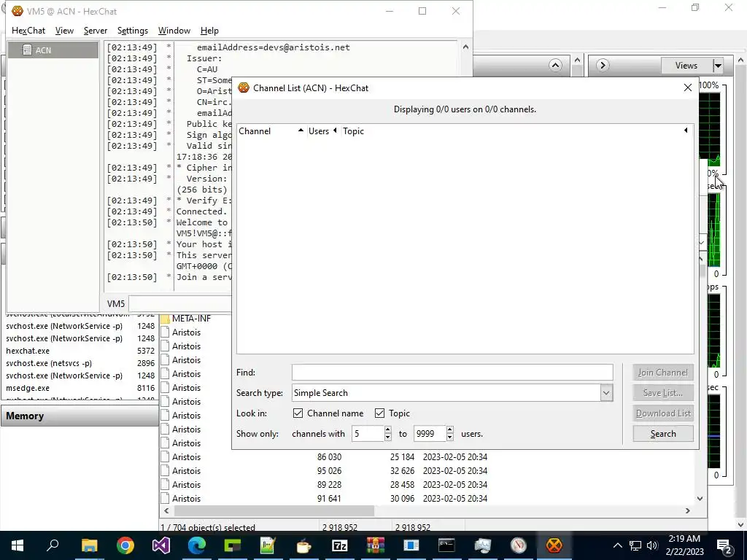Open Visual Studio from the taskbar
The height and width of the screenshot is (560, 747).
pyautogui.click(x=161, y=545)
